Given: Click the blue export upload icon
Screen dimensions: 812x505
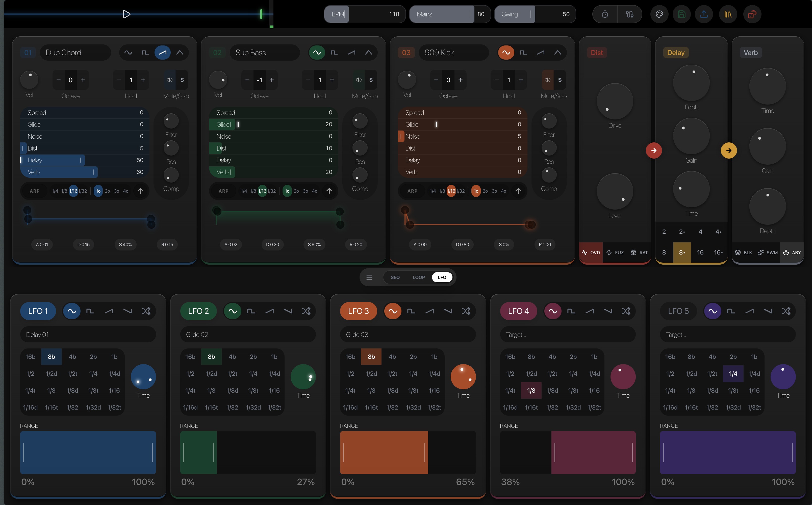Looking at the screenshot, I should click(704, 14).
